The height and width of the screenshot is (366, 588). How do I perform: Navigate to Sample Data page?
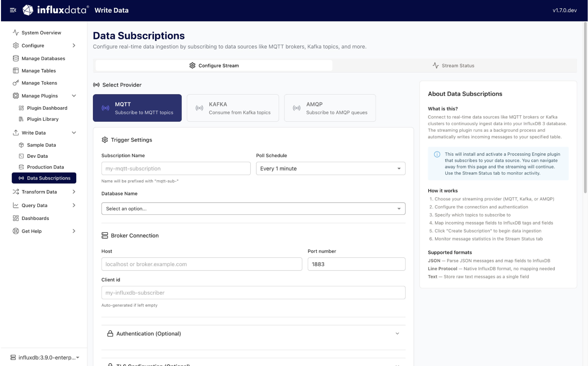(x=41, y=145)
